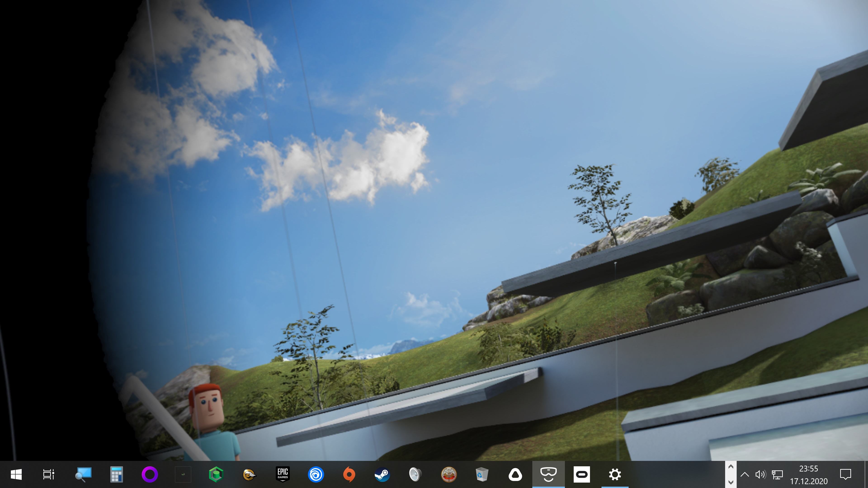Open Task View from the taskbar
This screenshot has height=488, width=868.
coord(49,474)
